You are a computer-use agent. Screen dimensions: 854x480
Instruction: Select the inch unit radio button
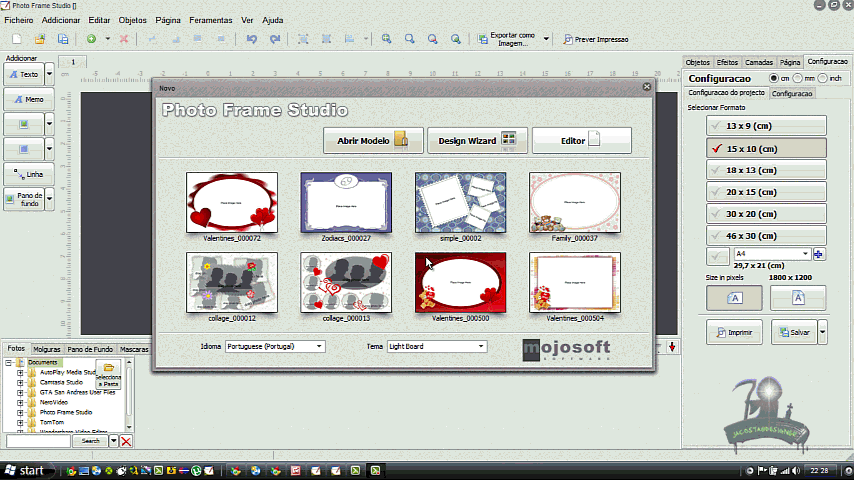click(x=822, y=78)
